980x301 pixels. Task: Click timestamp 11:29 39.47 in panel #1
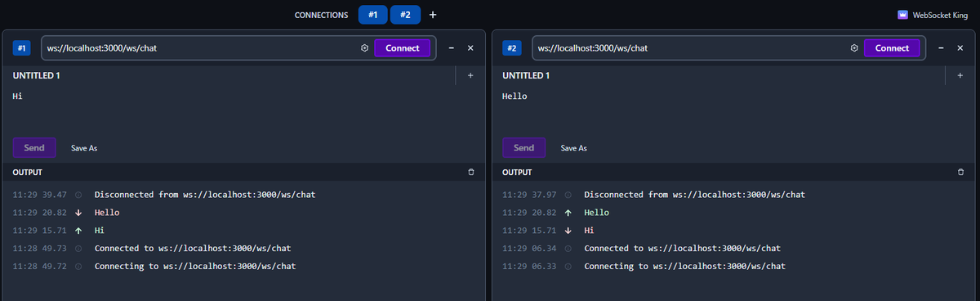click(39, 195)
